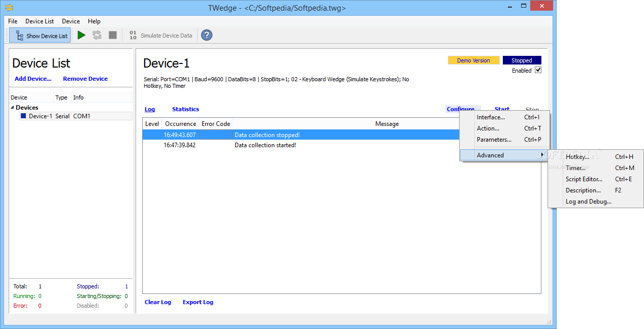644x329 pixels.
Task: Click the Message column header
Action: click(x=387, y=124)
